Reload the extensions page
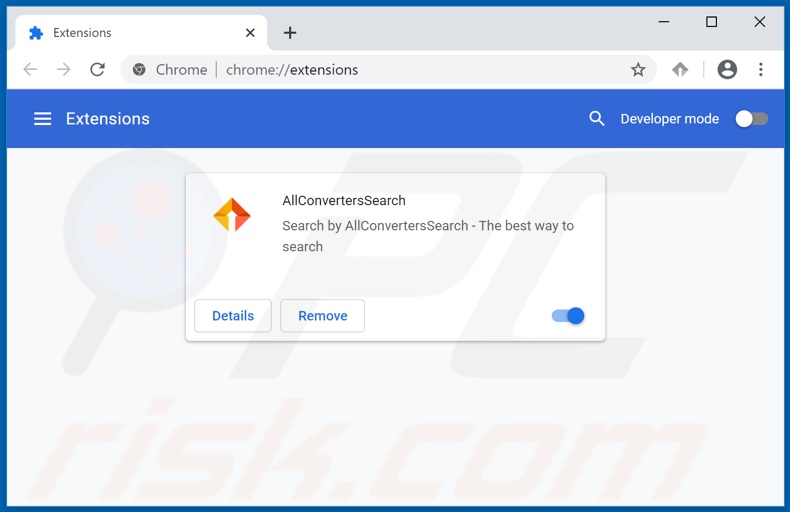790x512 pixels. click(97, 70)
